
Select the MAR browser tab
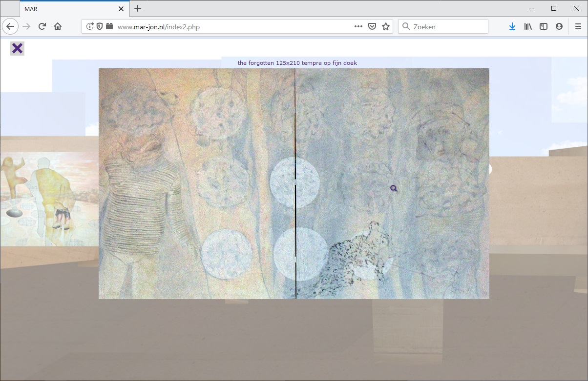[68, 9]
